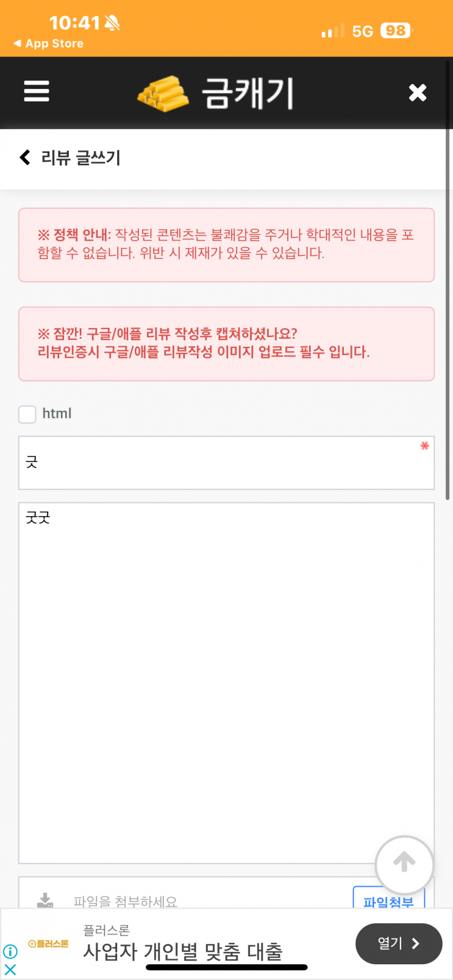This screenshot has height=980, width=453.
Task: Open the ad via 열기 button
Action: click(399, 944)
